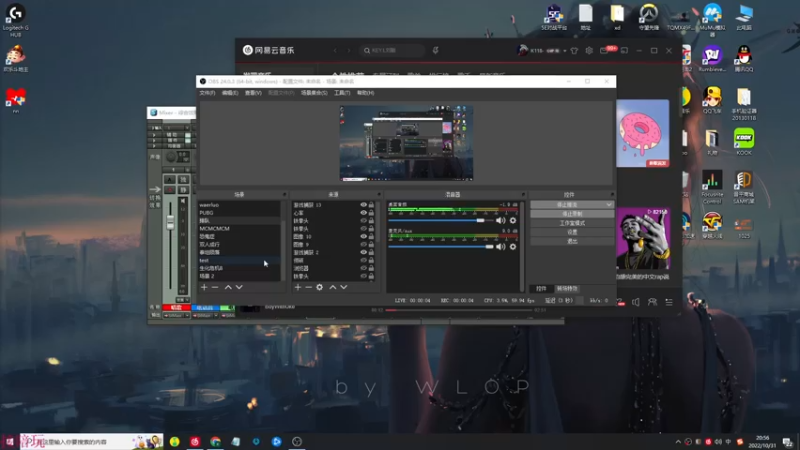Screen dimensions: 800x450
Task: Pop out the 场景 dock panel
Action: pos(284,194)
